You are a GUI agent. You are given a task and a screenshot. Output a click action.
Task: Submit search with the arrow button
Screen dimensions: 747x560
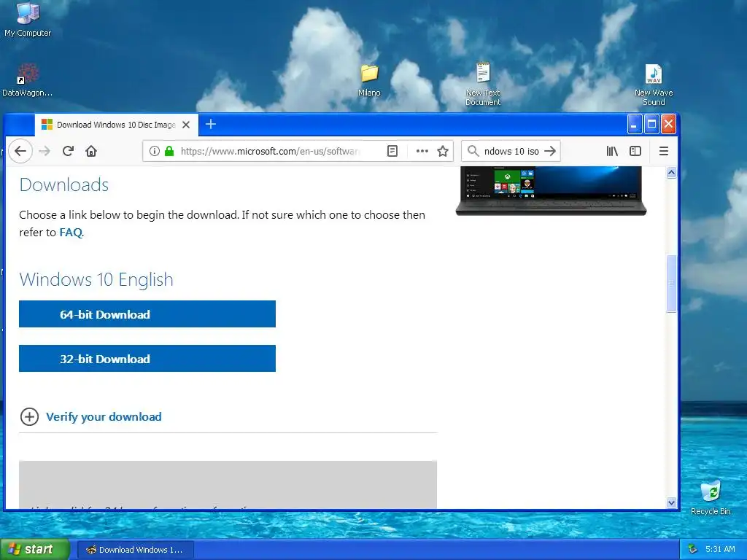(x=550, y=151)
